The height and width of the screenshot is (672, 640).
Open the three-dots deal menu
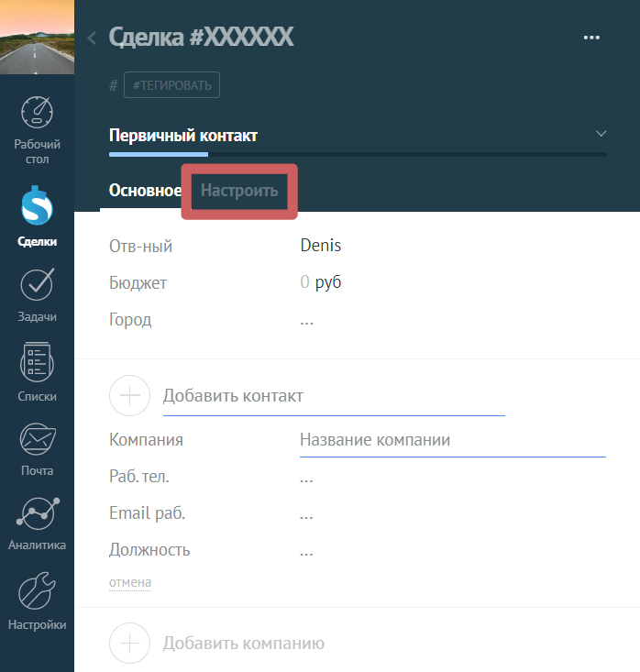[591, 38]
